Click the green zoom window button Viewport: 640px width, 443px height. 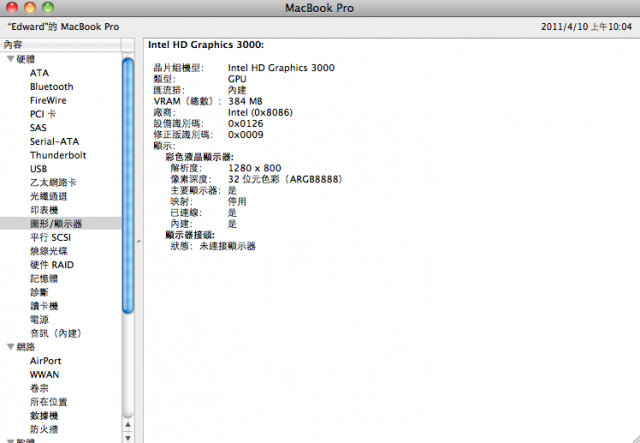(x=48, y=7)
